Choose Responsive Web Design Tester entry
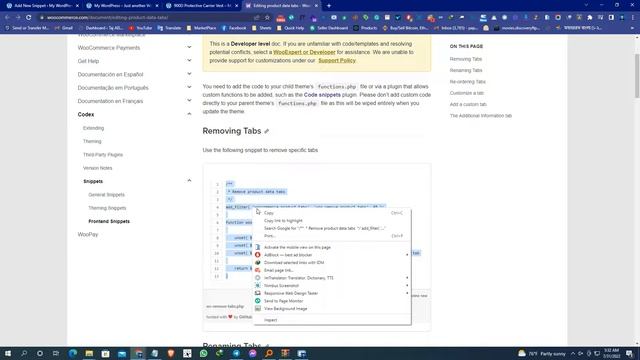 (x=332, y=293)
